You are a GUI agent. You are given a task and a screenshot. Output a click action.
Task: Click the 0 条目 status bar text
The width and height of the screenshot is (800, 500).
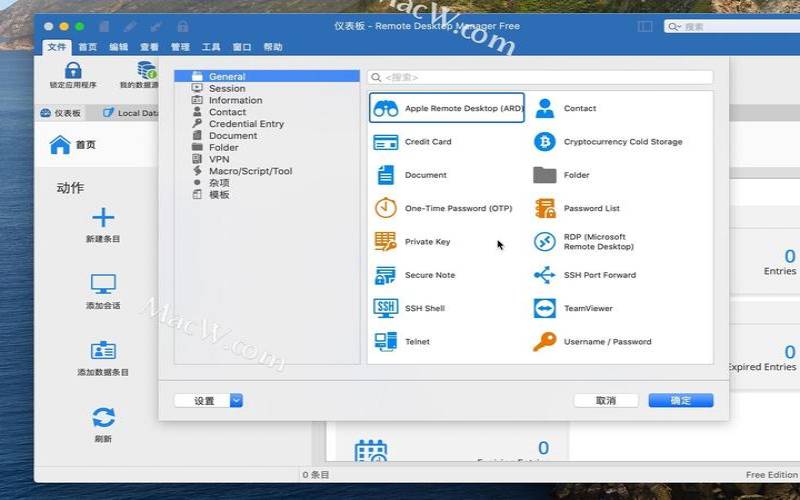click(315, 475)
